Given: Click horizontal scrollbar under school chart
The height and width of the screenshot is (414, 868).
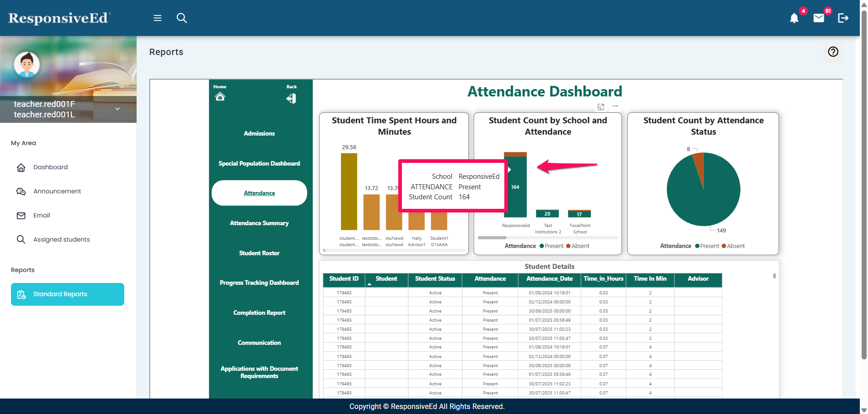Looking at the screenshot, I should (492, 237).
